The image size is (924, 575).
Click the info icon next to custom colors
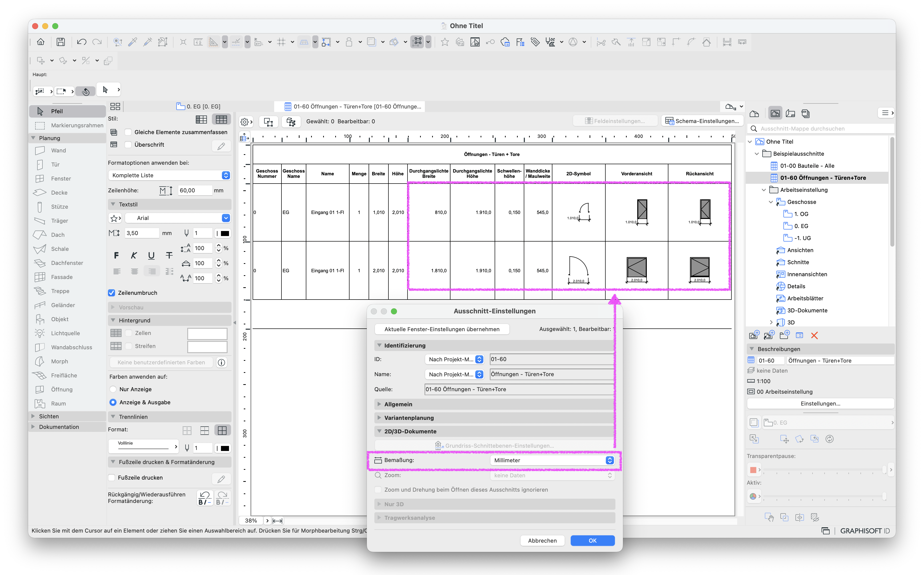point(221,362)
